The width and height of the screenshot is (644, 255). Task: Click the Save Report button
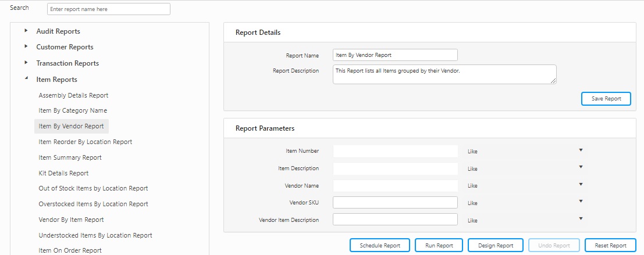(606, 99)
